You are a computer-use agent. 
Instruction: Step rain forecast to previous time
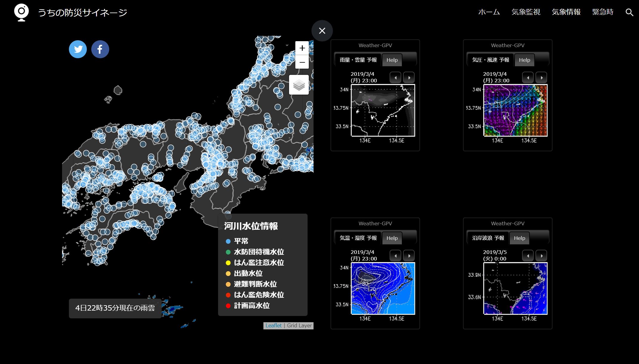[x=396, y=78]
